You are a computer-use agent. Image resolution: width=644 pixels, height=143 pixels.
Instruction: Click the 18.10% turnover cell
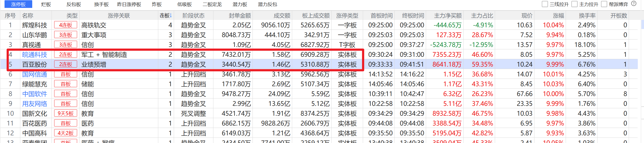point(585,45)
